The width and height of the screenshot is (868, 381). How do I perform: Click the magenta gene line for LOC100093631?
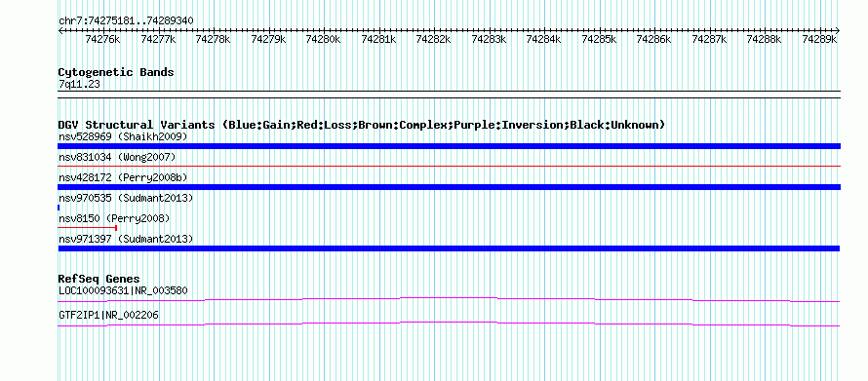point(449,300)
